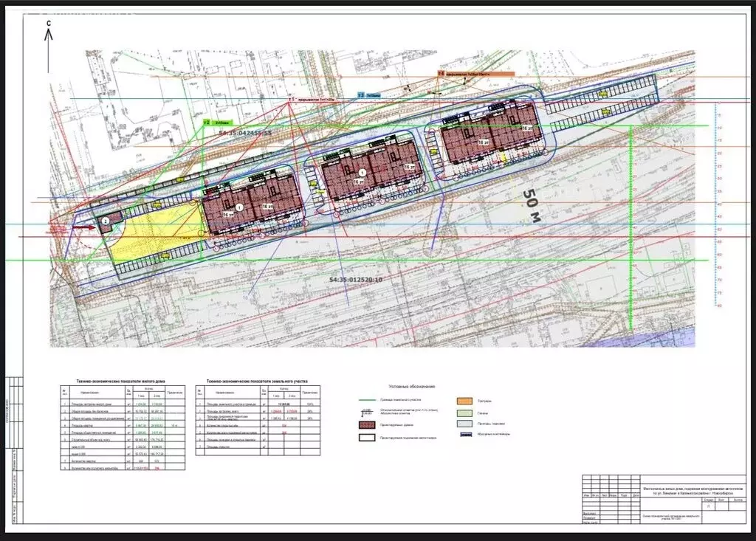This screenshot has width=756, height=541.
Task: Select the 50 м dimension text
Action: pos(532,207)
